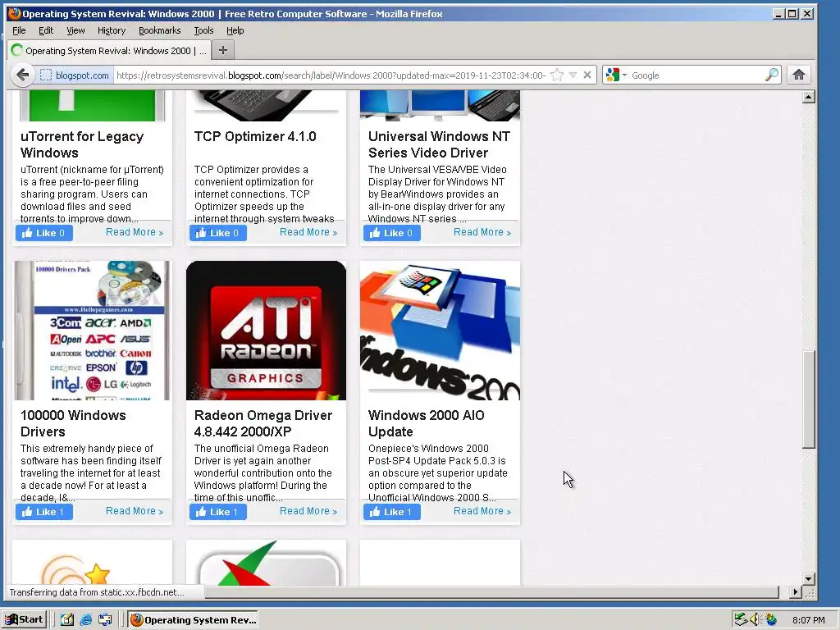Open the 100000 Windows Drivers title link
The image size is (840, 630).
(x=73, y=423)
